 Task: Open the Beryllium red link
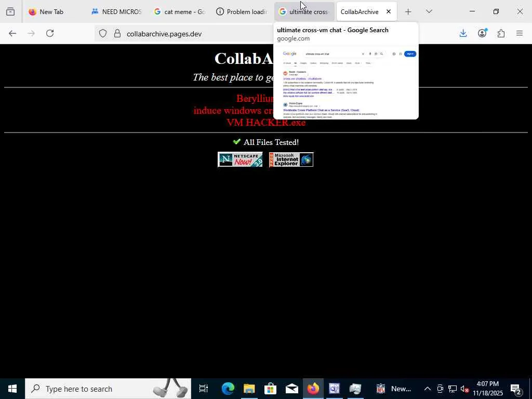coord(255,99)
